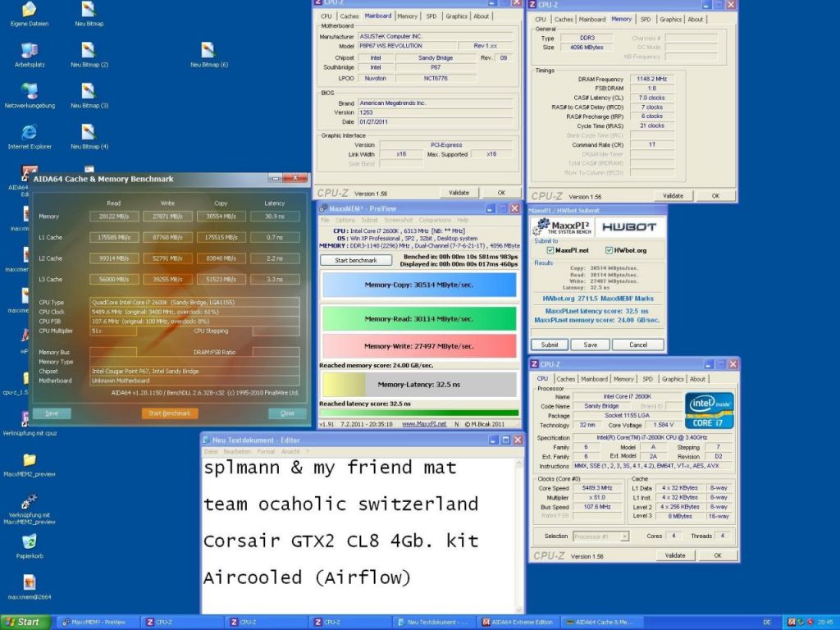Click Intel Core i7 logo in CPU-Z
This screenshot has width=840, height=630.
(x=709, y=410)
